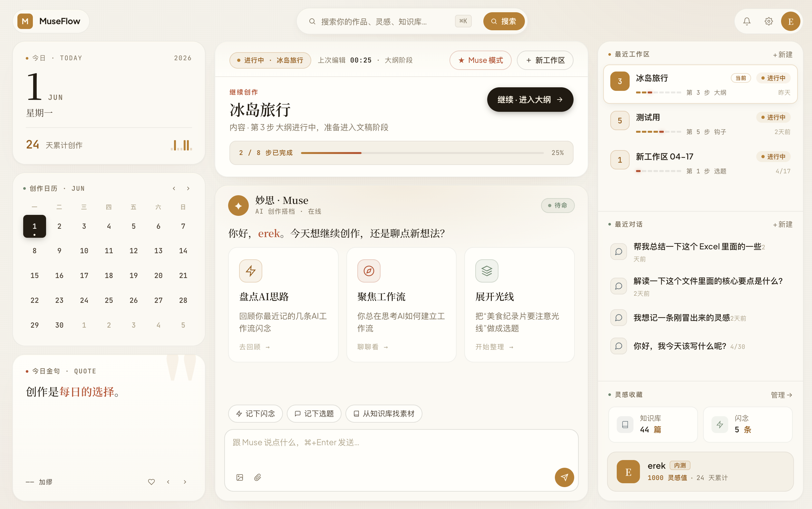The height and width of the screenshot is (509, 812).
Task: Go to next month in 创作日历
Action: pyautogui.click(x=188, y=188)
